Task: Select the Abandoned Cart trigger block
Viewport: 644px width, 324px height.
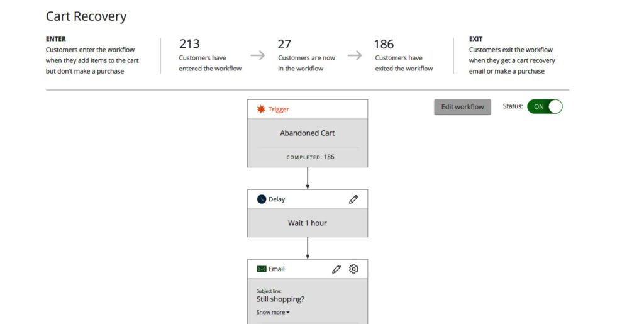Action: coord(307,133)
